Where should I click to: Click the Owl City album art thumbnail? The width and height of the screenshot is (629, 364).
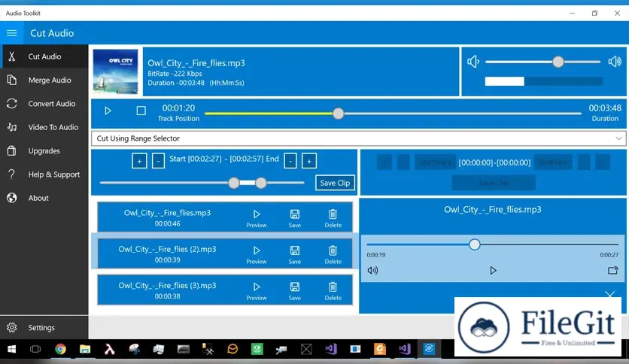coord(116,71)
